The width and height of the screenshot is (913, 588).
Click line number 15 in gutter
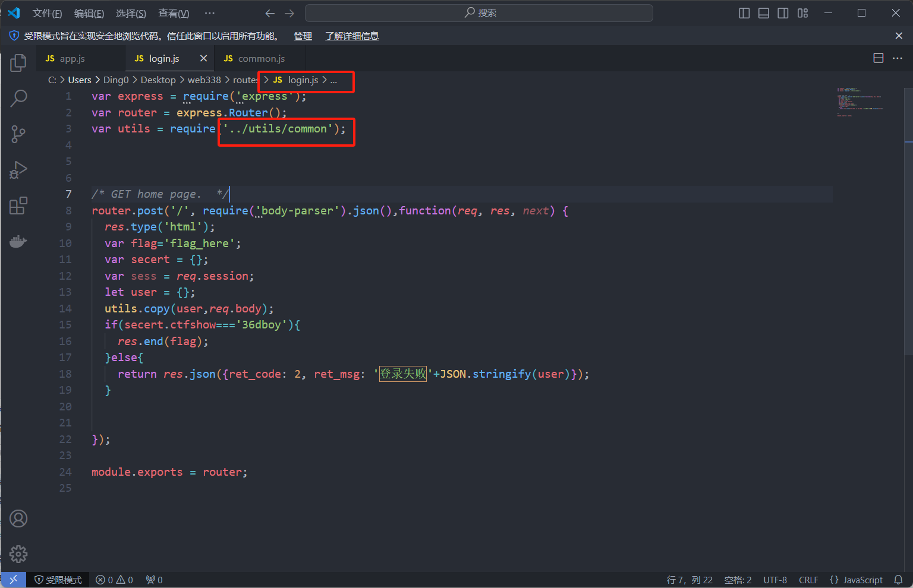tap(65, 325)
